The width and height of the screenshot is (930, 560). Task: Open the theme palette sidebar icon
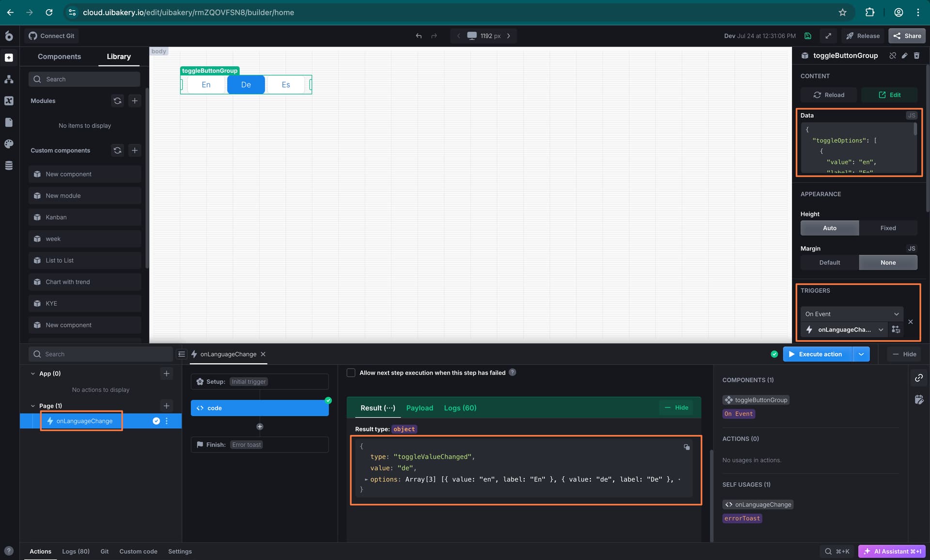tap(9, 144)
